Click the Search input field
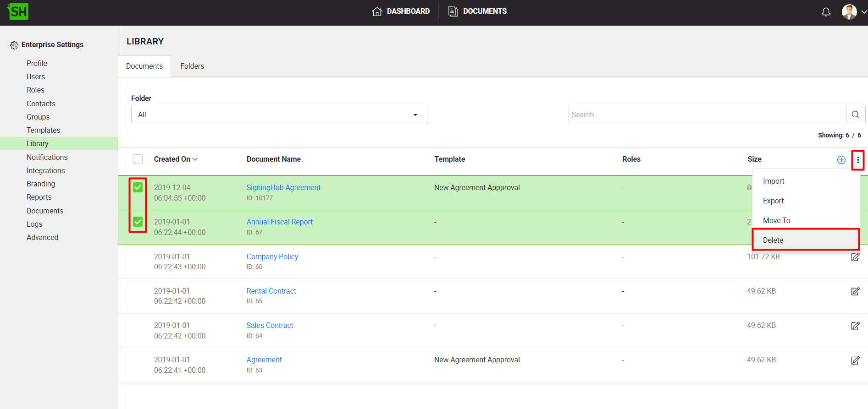Image resolution: width=868 pixels, height=409 pixels. click(x=707, y=115)
